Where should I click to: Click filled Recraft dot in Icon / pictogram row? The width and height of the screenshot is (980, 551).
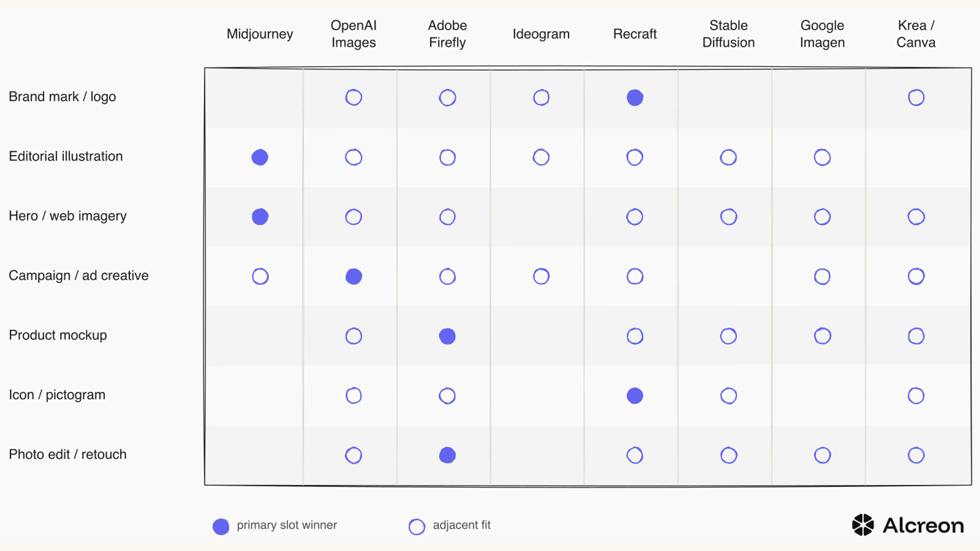click(635, 396)
